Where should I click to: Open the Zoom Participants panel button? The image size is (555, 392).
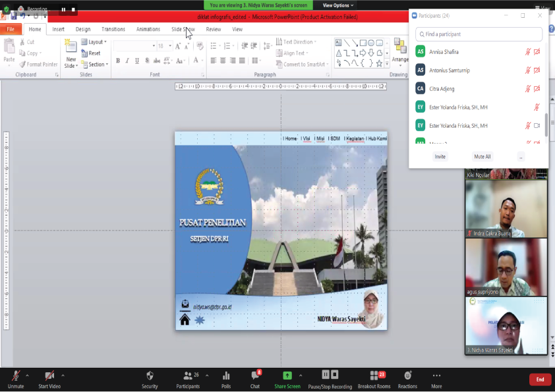[x=188, y=379]
